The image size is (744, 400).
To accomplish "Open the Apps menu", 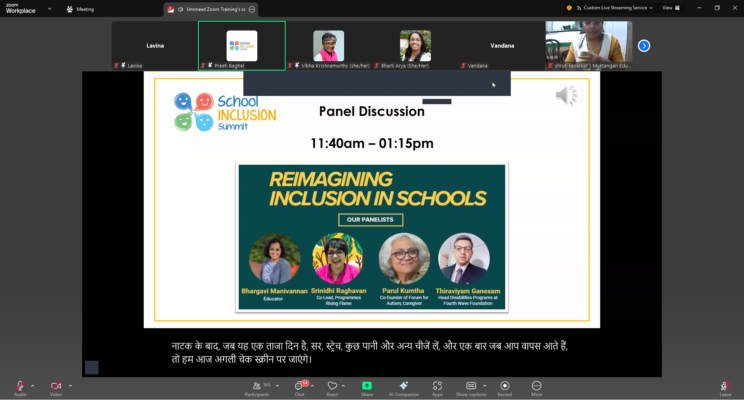I will pyautogui.click(x=437, y=388).
